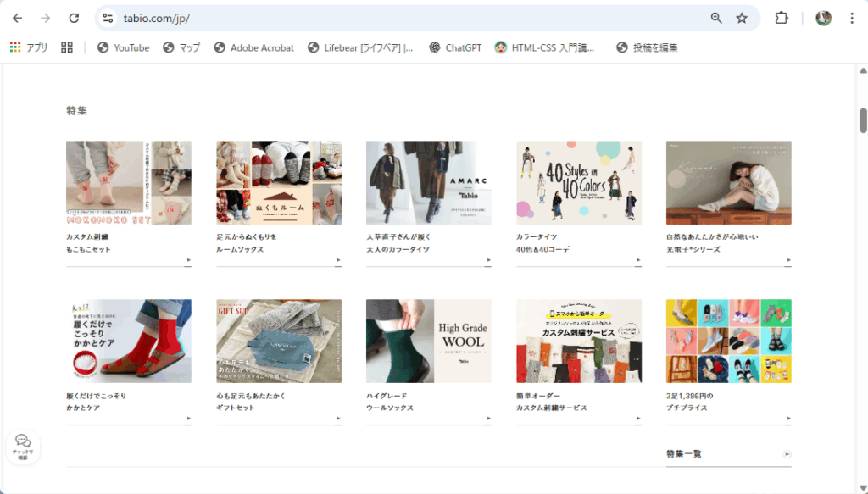Click the 特集一覧 link
This screenshot has width=868, height=494.
(684, 454)
